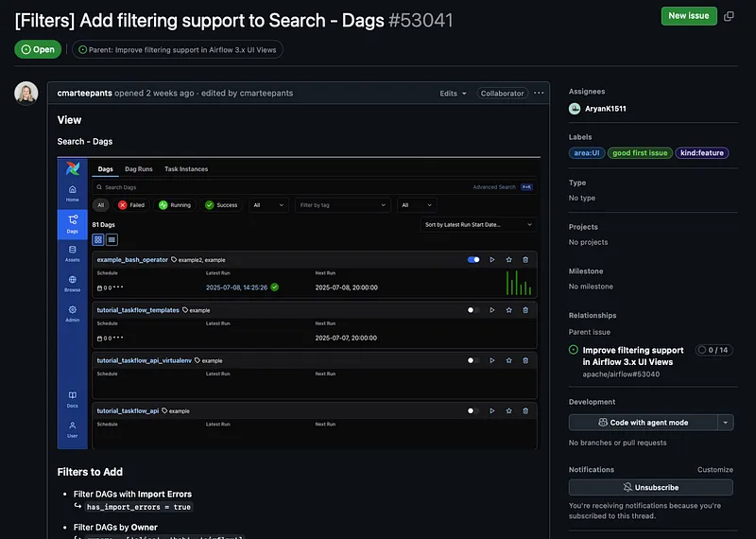Click the Airflow pinwheel logo
756x539 pixels.
coord(73,168)
